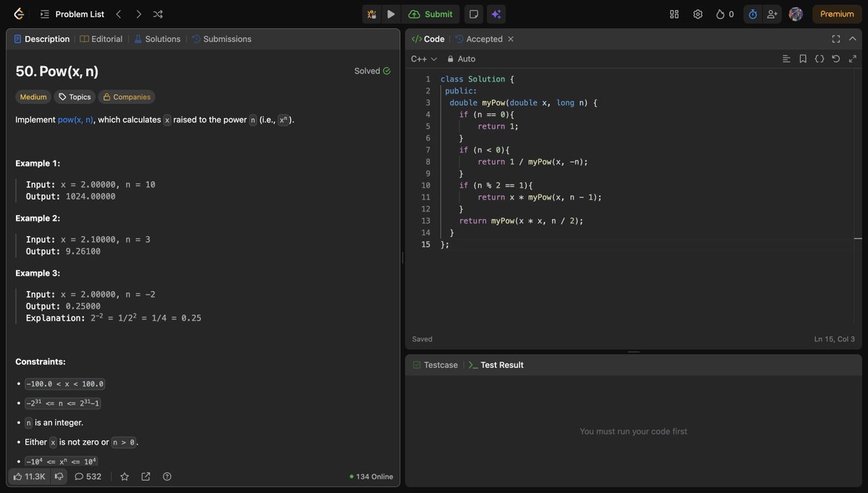The image size is (868, 493).
Task: Run the code with play button
Action: point(391,14)
